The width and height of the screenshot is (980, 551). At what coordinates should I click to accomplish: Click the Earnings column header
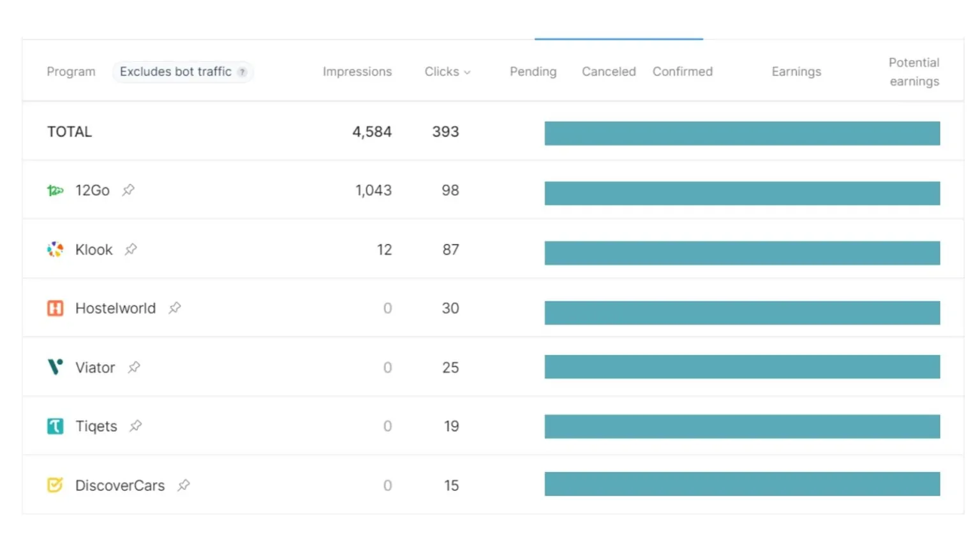(x=796, y=71)
